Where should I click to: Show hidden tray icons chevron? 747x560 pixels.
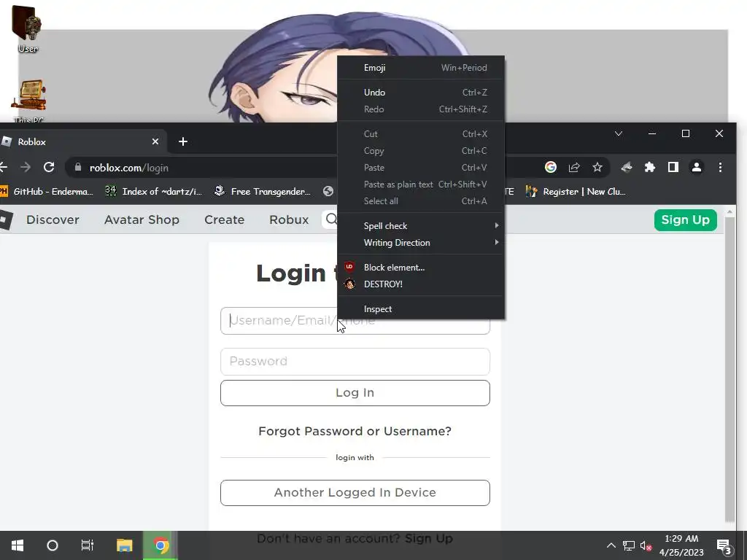[x=611, y=545]
